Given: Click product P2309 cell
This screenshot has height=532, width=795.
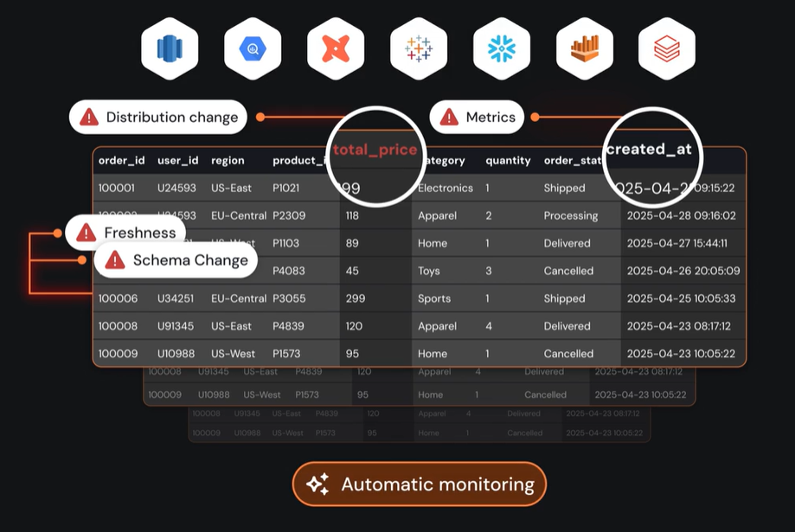Looking at the screenshot, I should tap(289, 215).
